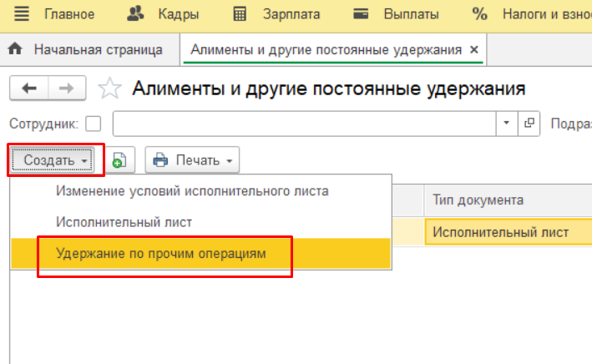Screen dimensions: 592x364
Task: Choose Удержание по прочим операциям
Action: click(x=161, y=253)
